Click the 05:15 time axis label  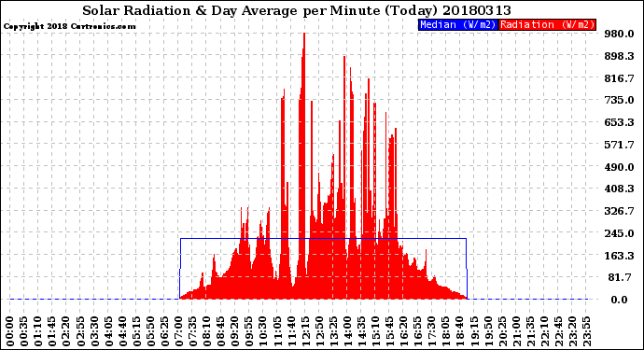coord(136,331)
